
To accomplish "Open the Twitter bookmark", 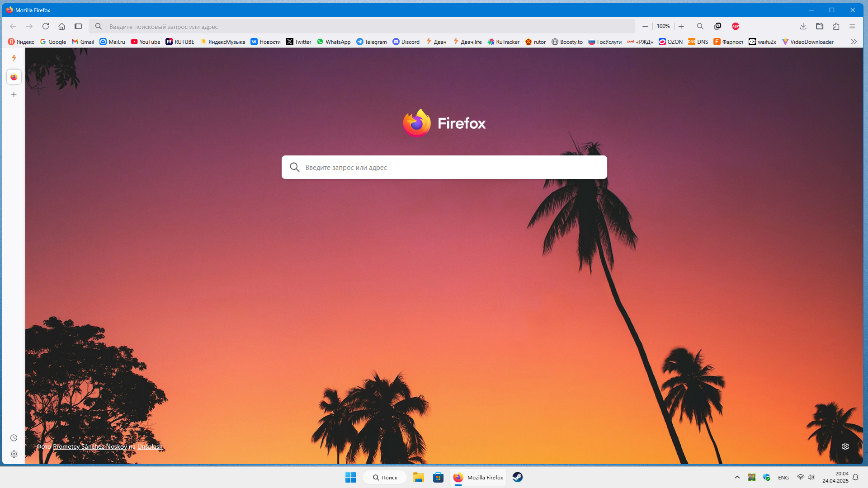I will pyautogui.click(x=299, y=42).
